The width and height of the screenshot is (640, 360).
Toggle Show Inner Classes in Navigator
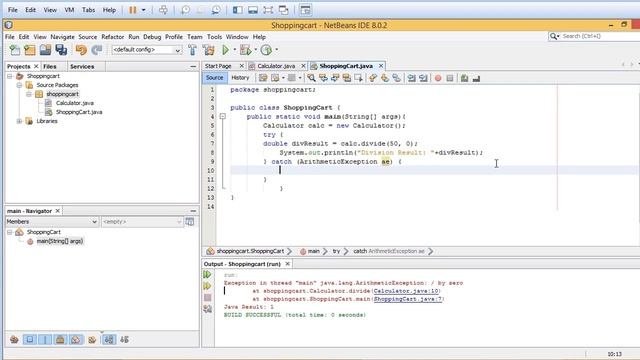(76, 340)
